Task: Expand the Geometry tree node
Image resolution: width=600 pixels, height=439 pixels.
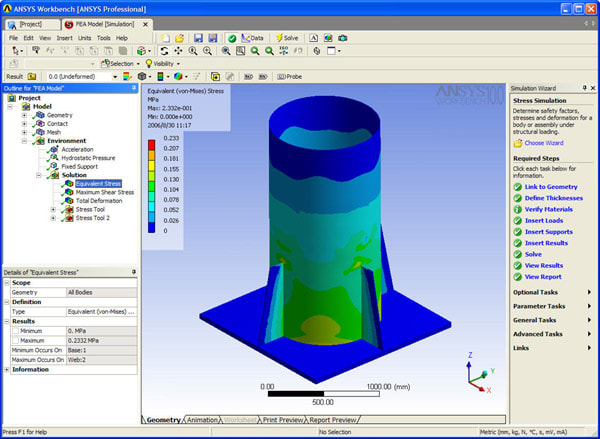Action: click(x=25, y=115)
